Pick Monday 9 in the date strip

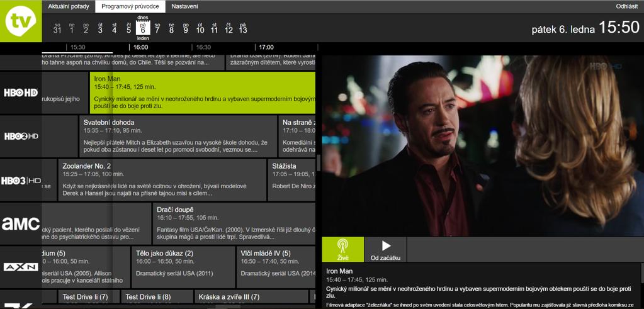pyautogui.click(x=186, y=28)
